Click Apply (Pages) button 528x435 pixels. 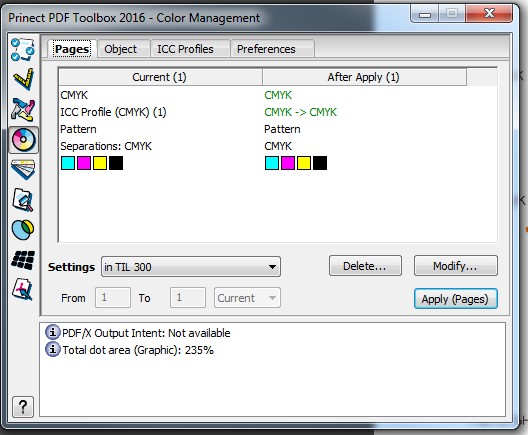pos(456,299)
